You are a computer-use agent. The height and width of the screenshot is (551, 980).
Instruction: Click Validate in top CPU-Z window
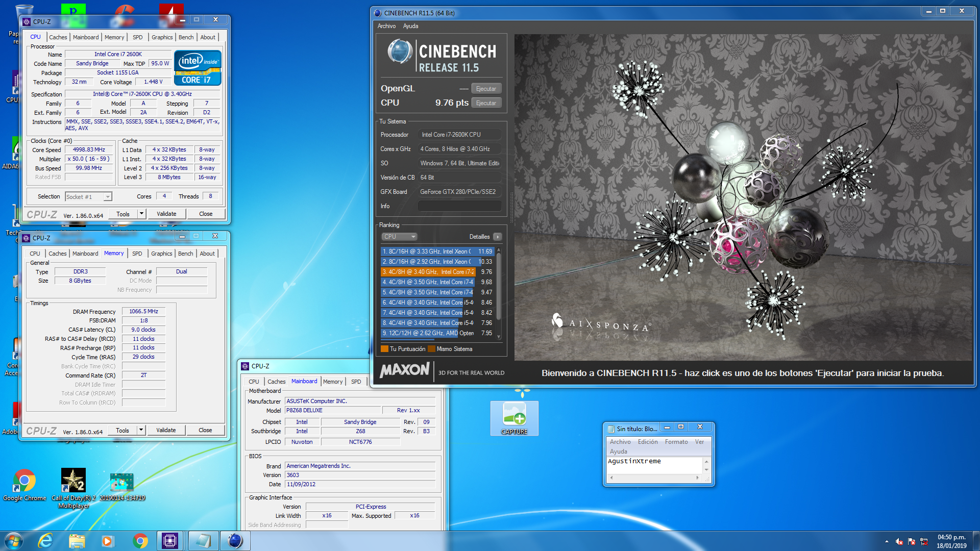click(166, 214)
